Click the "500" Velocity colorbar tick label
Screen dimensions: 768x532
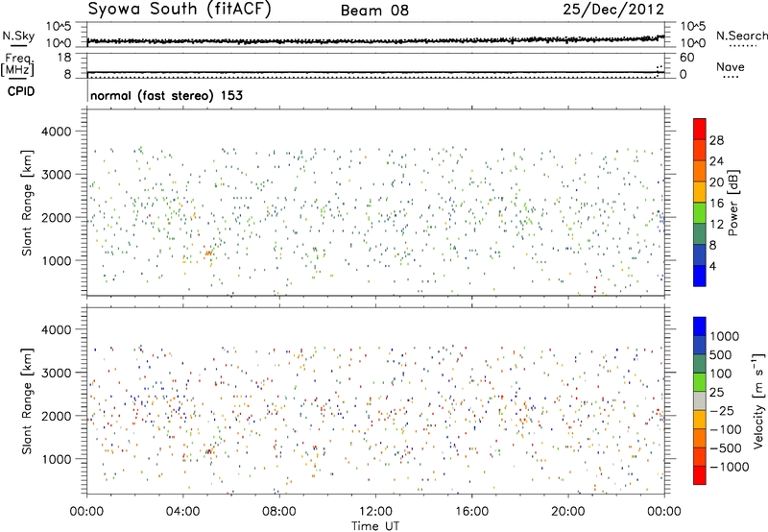point(721,354)
